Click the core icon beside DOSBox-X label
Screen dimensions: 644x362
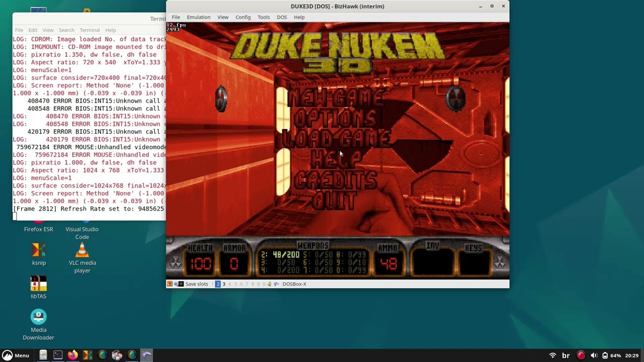277,284
